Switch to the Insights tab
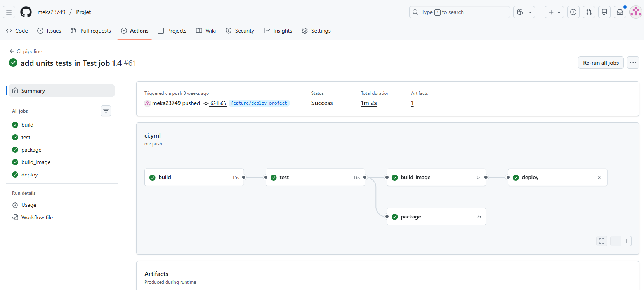The height and width of the screenshot is (290, 644). pos(278,31)
